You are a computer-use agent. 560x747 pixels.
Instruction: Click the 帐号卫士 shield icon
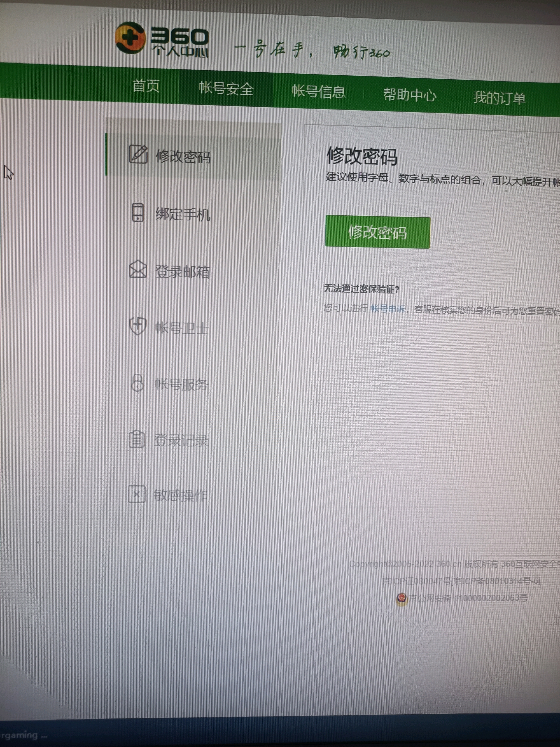138,326
